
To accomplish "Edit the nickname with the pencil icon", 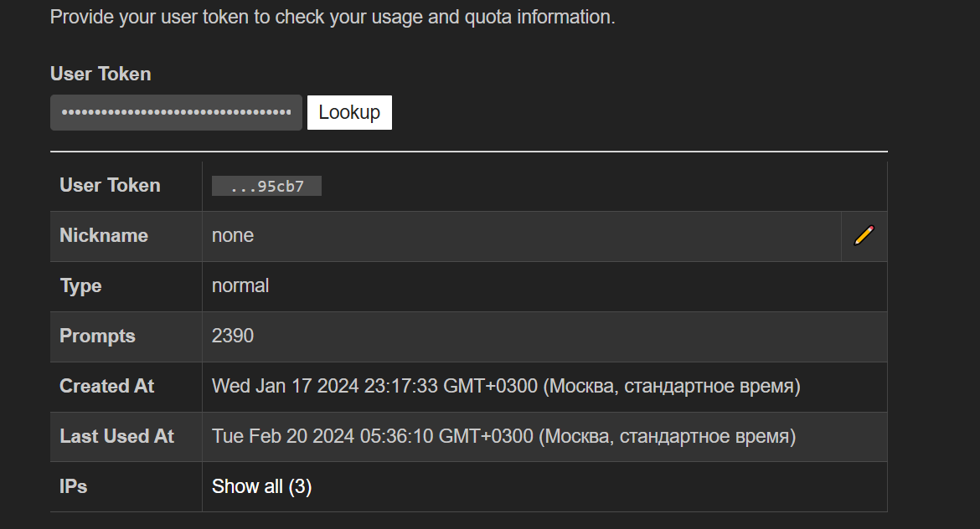I will 864,236.
